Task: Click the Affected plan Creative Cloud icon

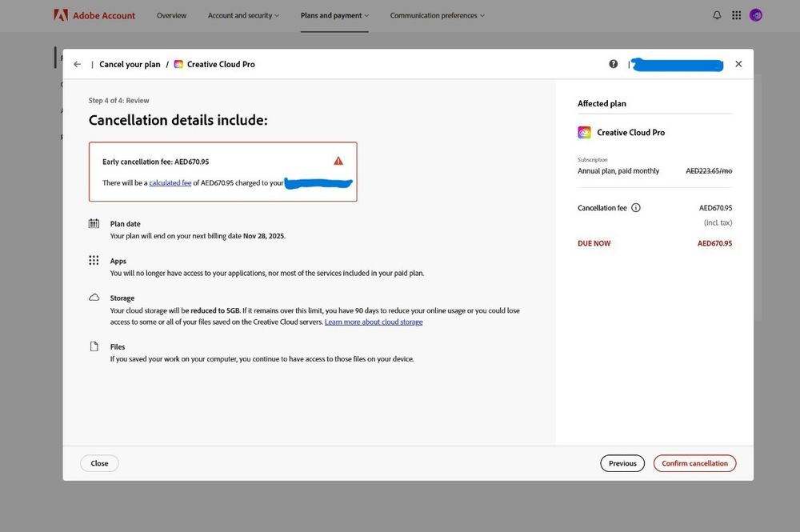Action: pos(584,133)
